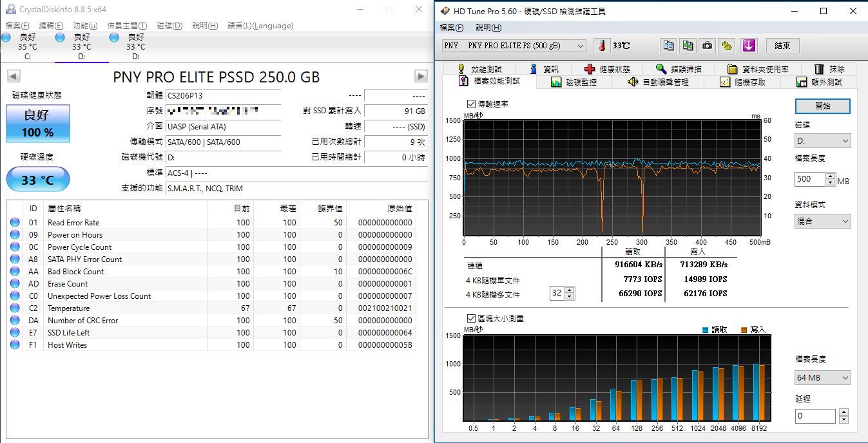The height and width of the screenshot is (443, 868).
Task: Decrease the queue depth 32 stepper
Action: [x=569, y=296]
